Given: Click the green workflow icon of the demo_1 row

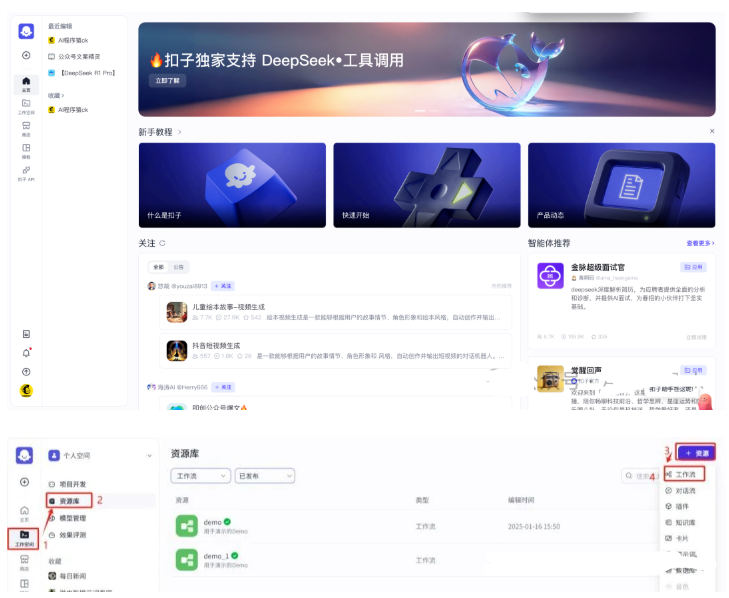Looking at the screenshot, I should coord(186,560).
